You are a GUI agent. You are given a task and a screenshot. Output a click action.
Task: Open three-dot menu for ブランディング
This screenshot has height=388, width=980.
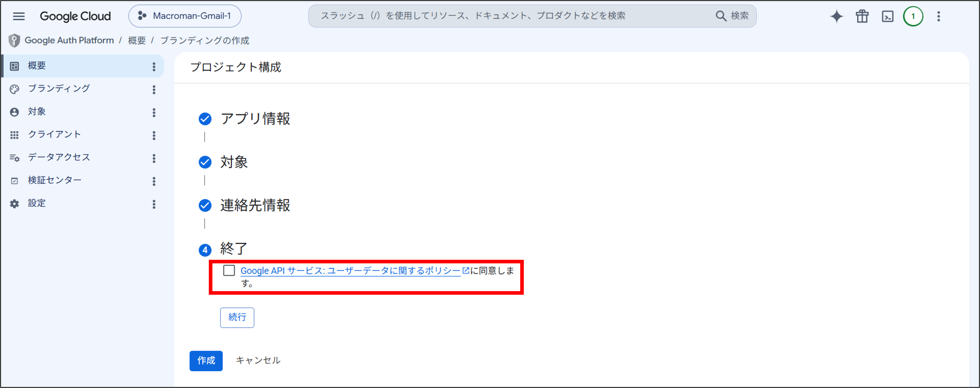pyautogui.click(x=154, y=90)
